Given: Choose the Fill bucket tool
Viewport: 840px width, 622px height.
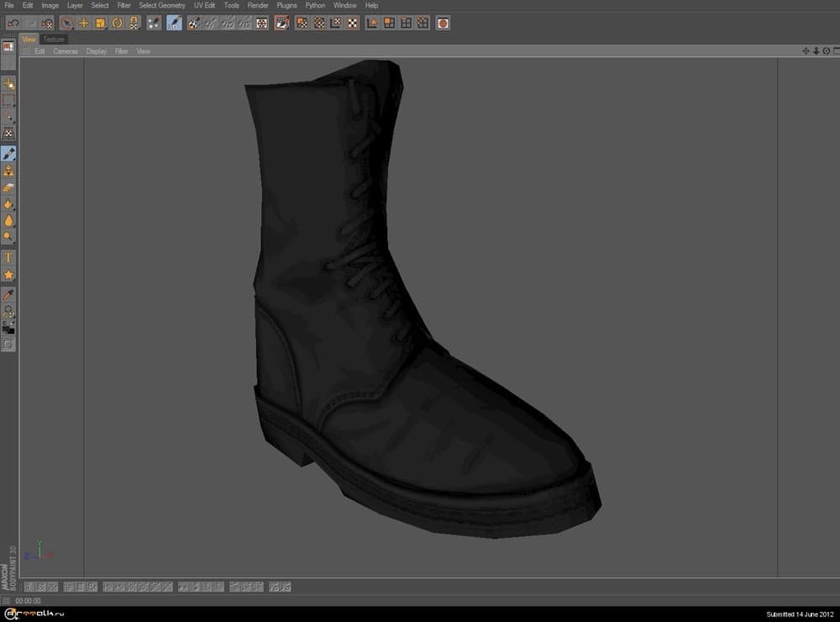Looking at the screenshot, I should coord(8,204).
